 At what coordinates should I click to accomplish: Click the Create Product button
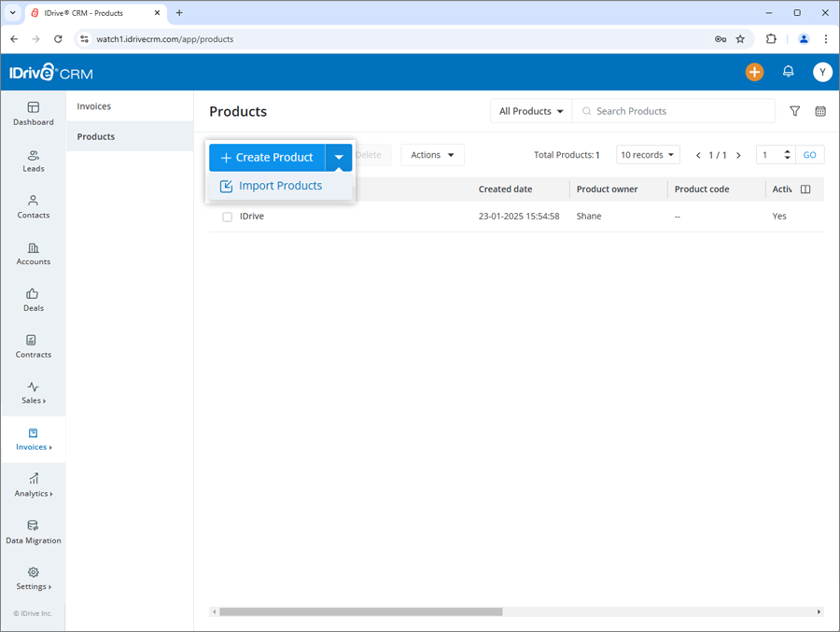(x=266, y=157)
